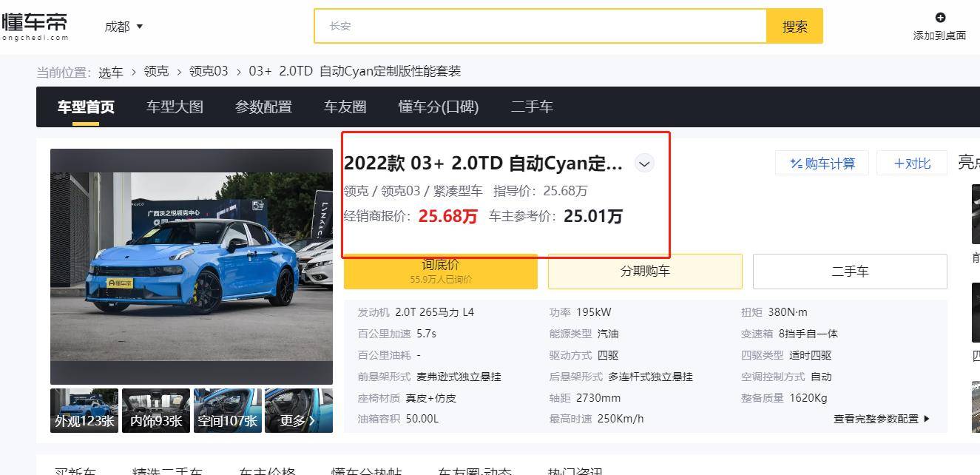Click the 汽油 energy type value

608,334
